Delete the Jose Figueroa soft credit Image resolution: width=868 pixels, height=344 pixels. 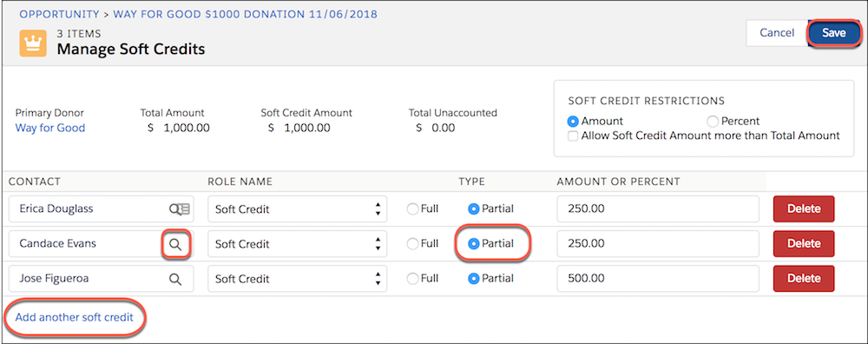(x=804, y=279)
